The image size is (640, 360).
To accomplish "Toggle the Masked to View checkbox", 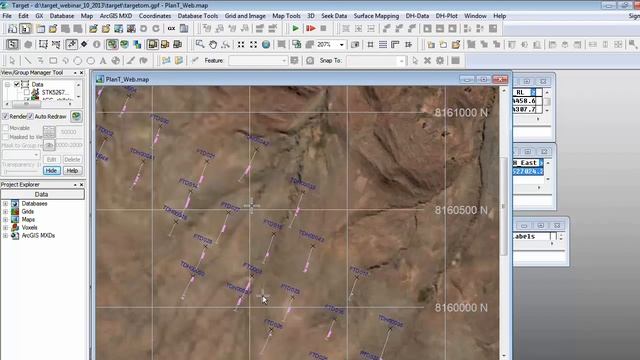I will [5, 137].
